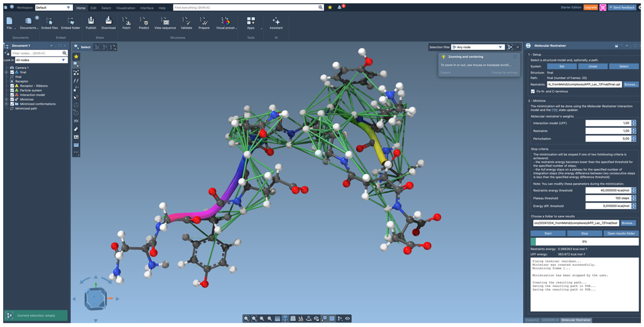Toggle visibility of Particle system node

12,90
